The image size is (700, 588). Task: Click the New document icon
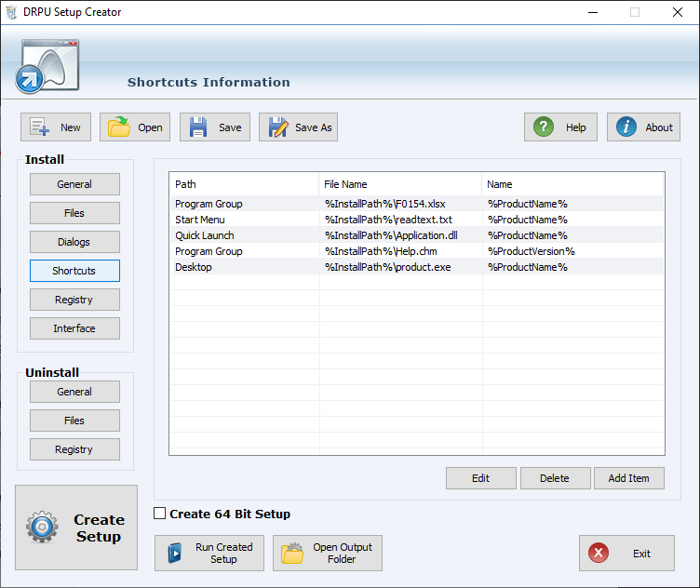tap(40, 127)
